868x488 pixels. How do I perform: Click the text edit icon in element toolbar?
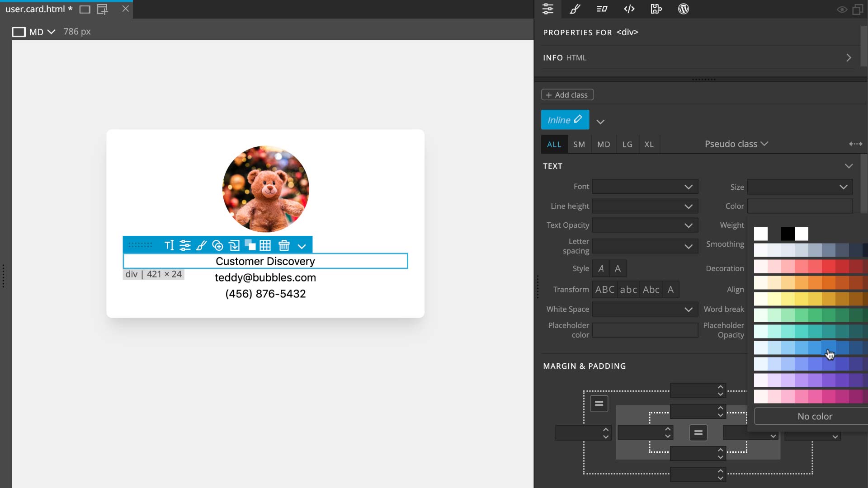click(x=169, y=245)
